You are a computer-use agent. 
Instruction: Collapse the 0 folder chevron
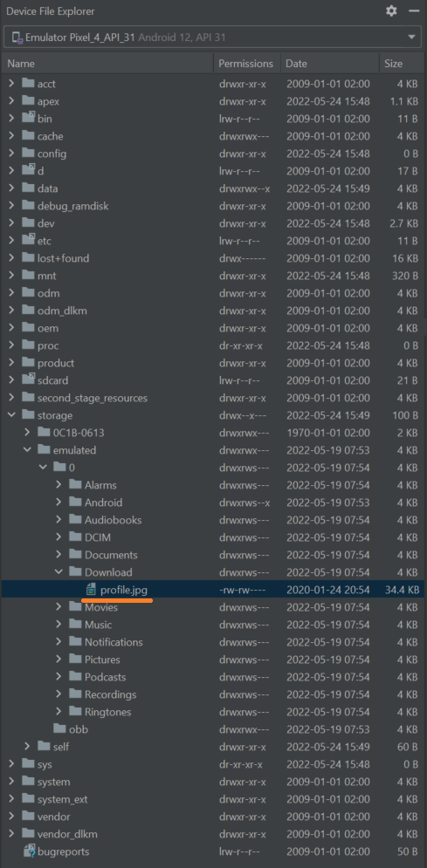click(43, 468)
